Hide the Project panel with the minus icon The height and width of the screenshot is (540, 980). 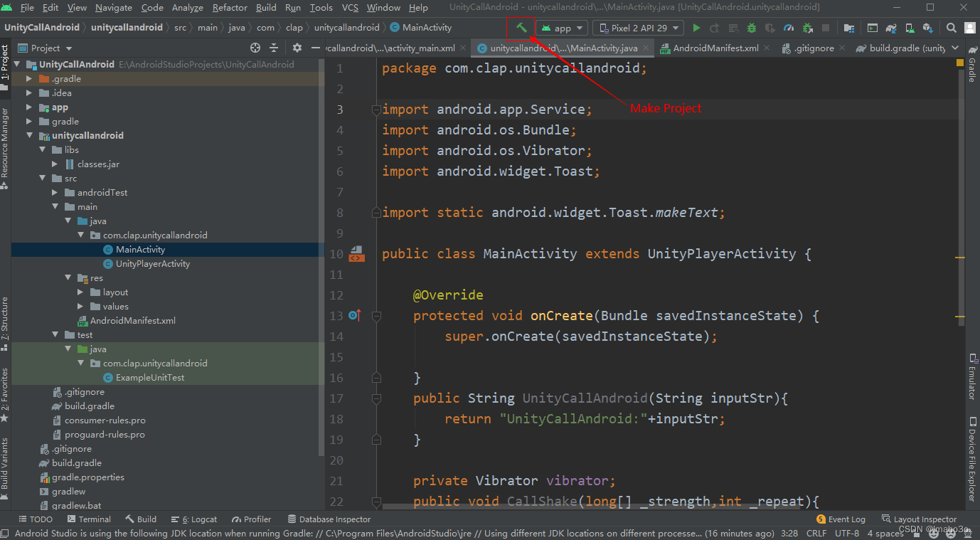[315, 48]
